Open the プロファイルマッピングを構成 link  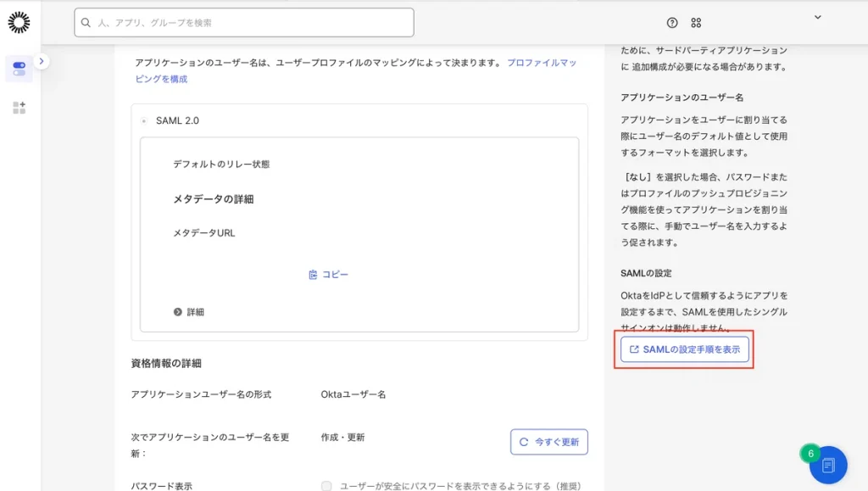click(x=542, y=64)
